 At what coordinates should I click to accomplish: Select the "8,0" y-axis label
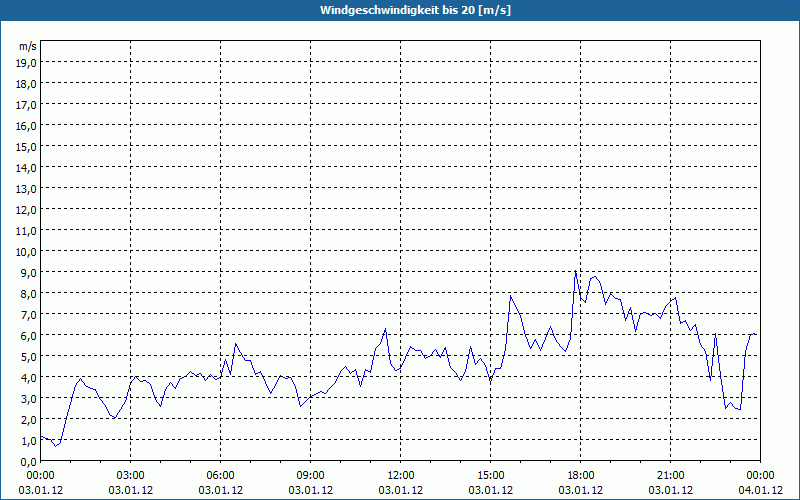tap(29, 294)
